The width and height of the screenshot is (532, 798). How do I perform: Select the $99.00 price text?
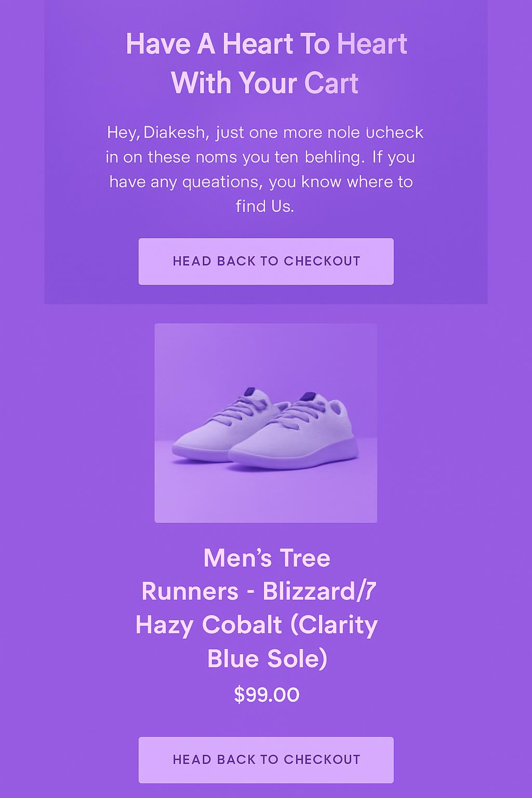click(267, 695)
